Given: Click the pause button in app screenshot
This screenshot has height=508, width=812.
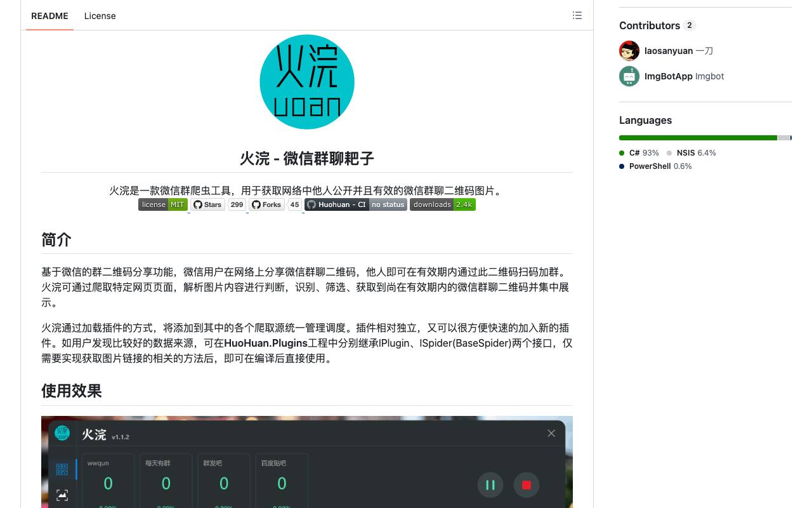Looking at the screenshot, I should (490, 485).
